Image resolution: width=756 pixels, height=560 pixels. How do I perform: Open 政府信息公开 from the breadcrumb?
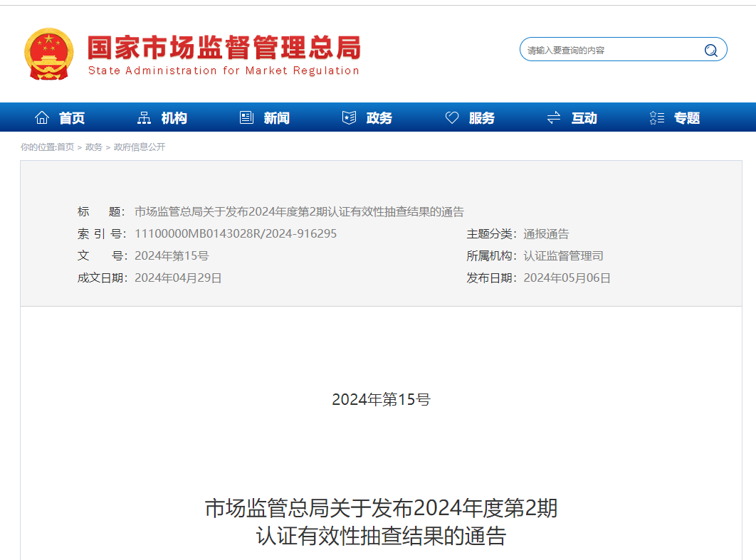(x=141, y=147)
